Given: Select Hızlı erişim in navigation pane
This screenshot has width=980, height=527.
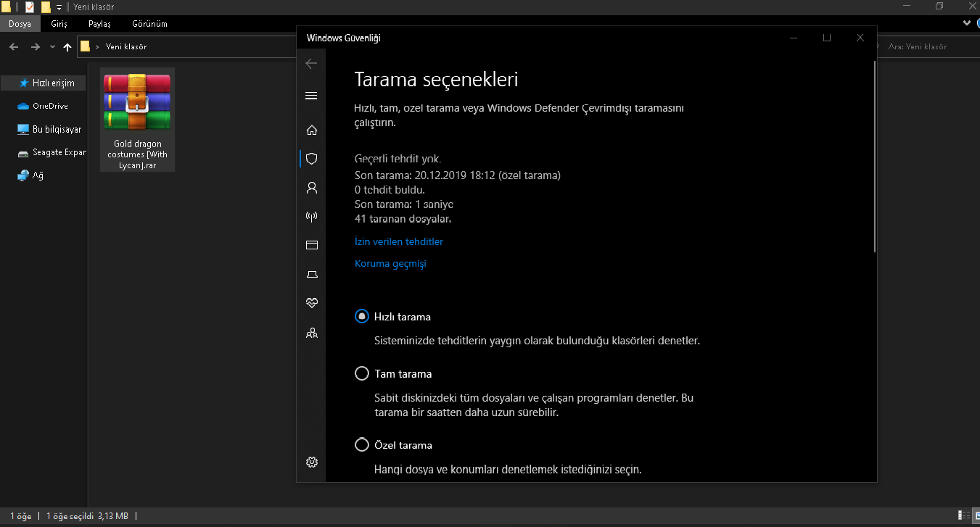Looking at the screenshot, I should (44, 83).
